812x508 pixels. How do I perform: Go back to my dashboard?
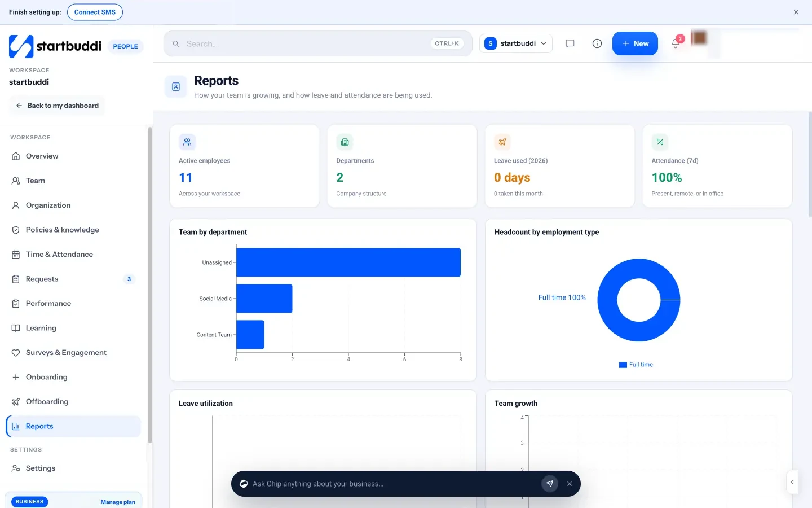coord(57,106)
